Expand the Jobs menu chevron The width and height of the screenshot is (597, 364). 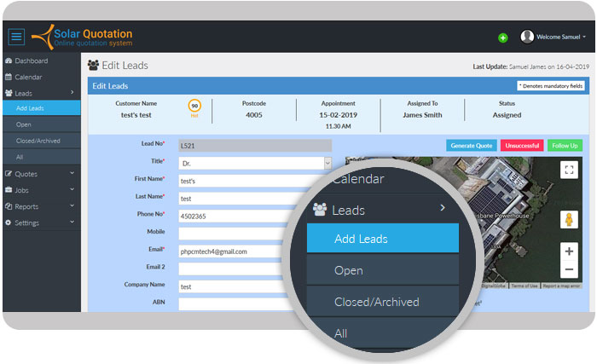click(x=72, y=189)
